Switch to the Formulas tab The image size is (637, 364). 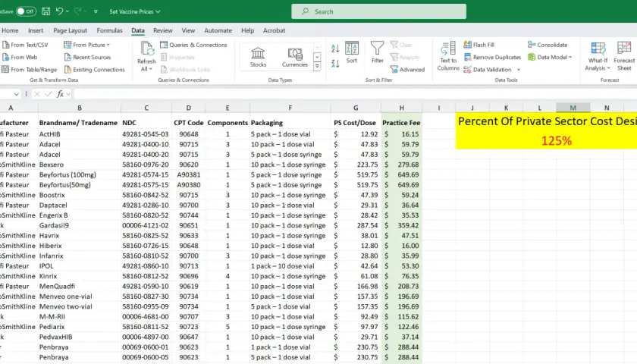pos(109,30)
